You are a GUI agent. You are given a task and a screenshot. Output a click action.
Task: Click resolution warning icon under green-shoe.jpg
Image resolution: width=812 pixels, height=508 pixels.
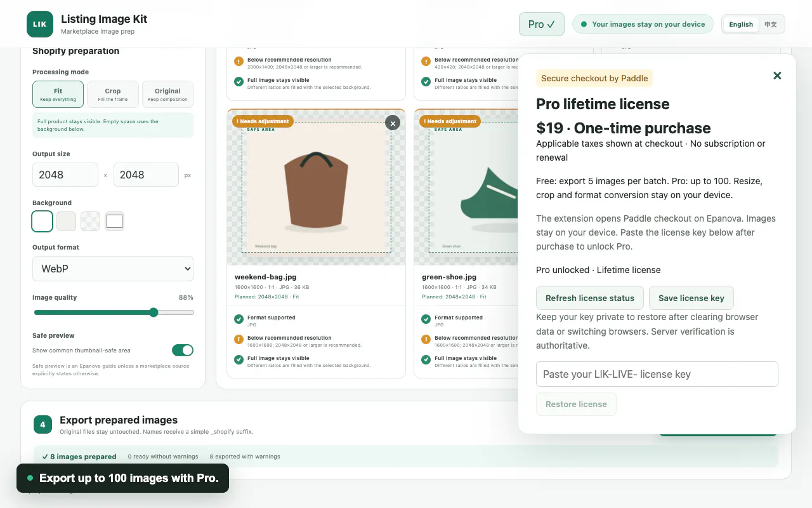click(x=426, y=340)
